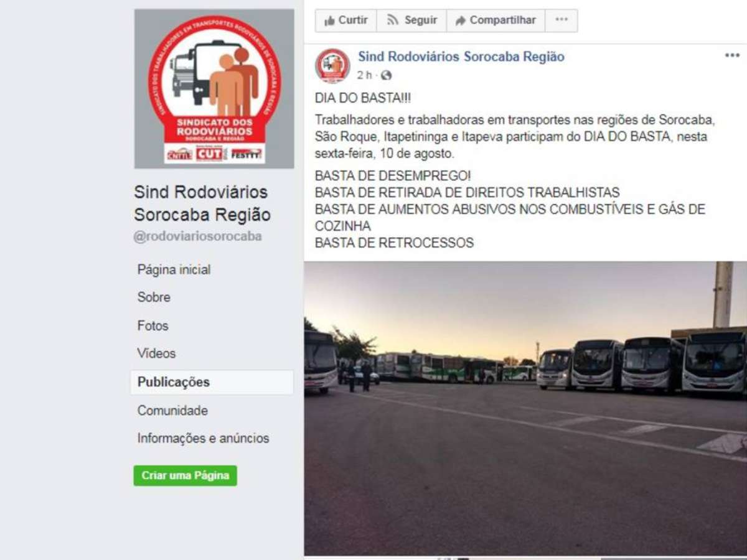Click the @rodoviariosorocaba page handle
This screenshot has height=560, width=747.
tap(198, 236)
